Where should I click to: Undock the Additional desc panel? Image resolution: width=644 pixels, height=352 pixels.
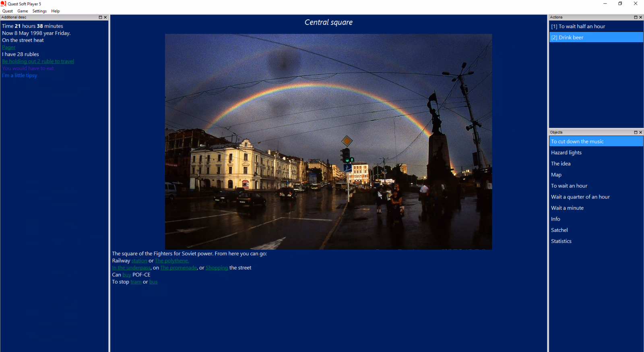[x=101, y=17]
